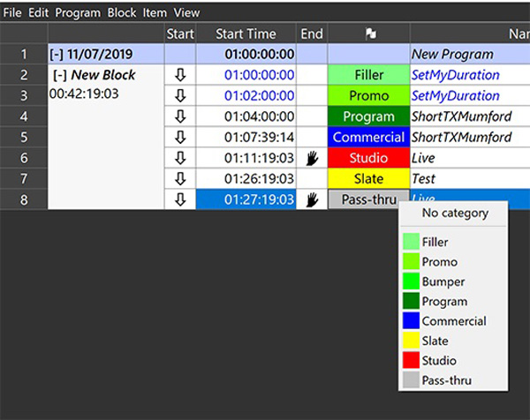
Task: Click the hand end icon in row 8
Action: pos(312,199)
